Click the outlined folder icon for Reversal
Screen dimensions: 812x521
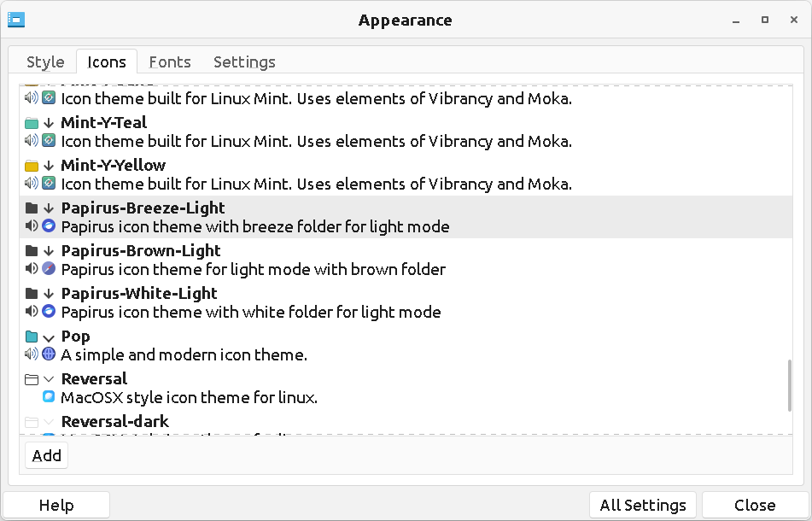32,379
